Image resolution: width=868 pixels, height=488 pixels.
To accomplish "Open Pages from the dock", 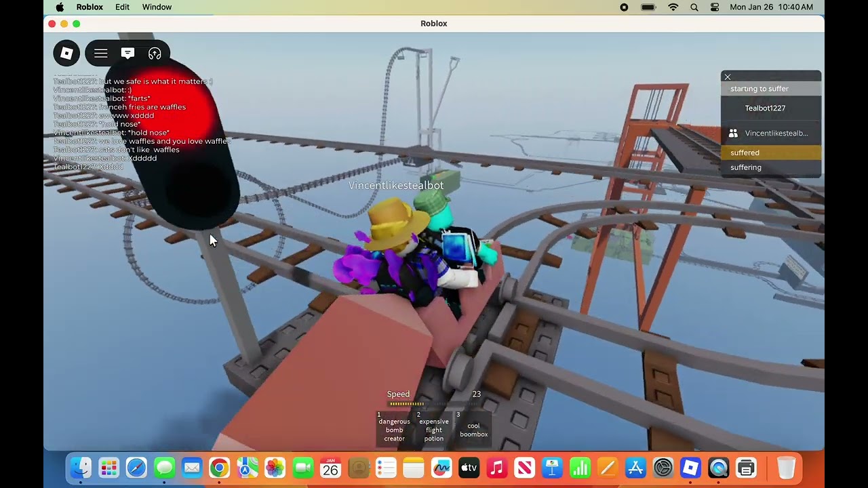I will (608, 468).
